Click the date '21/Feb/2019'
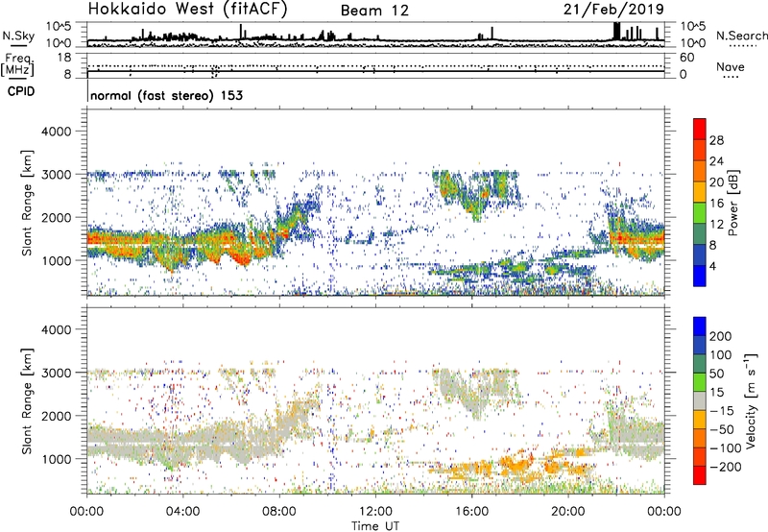768x532 pixels. pyautogui.click(x=613, y=9)
